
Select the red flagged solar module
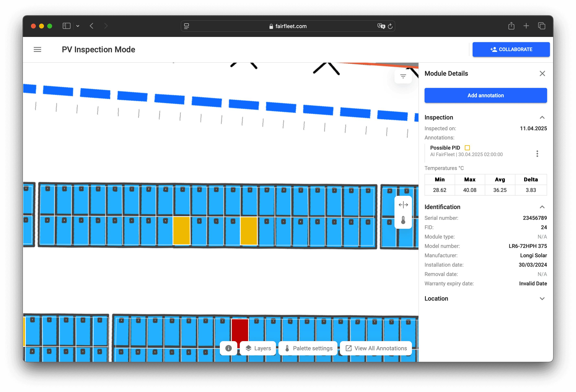(240, 330)
